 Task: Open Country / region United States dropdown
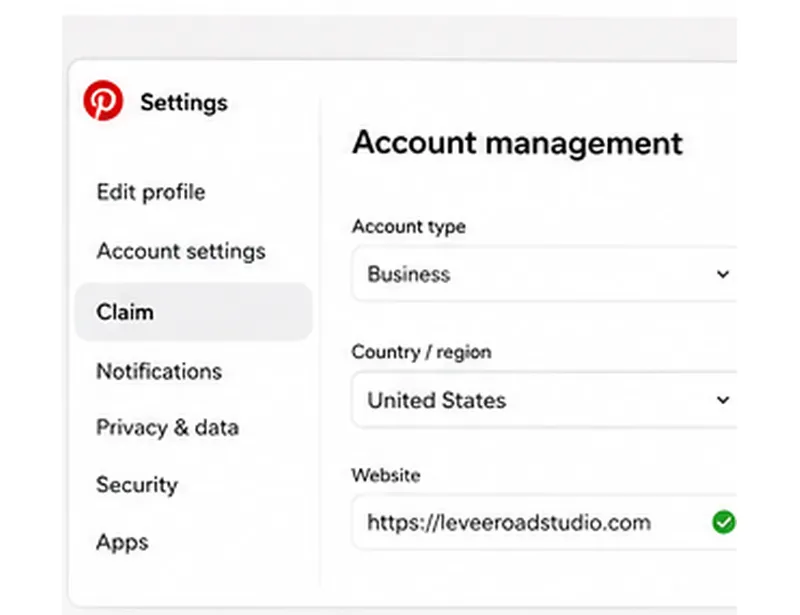click(544, 400)
